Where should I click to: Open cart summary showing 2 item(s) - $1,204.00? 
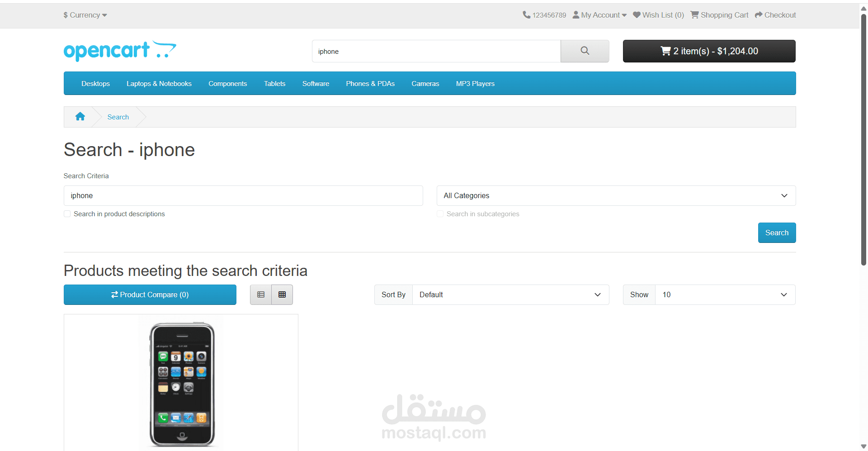coord(709,51)
